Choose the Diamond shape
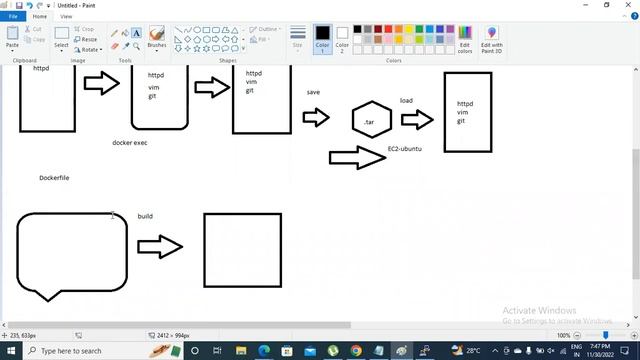This screenshot has height=360, width=640. coord(188,40)
